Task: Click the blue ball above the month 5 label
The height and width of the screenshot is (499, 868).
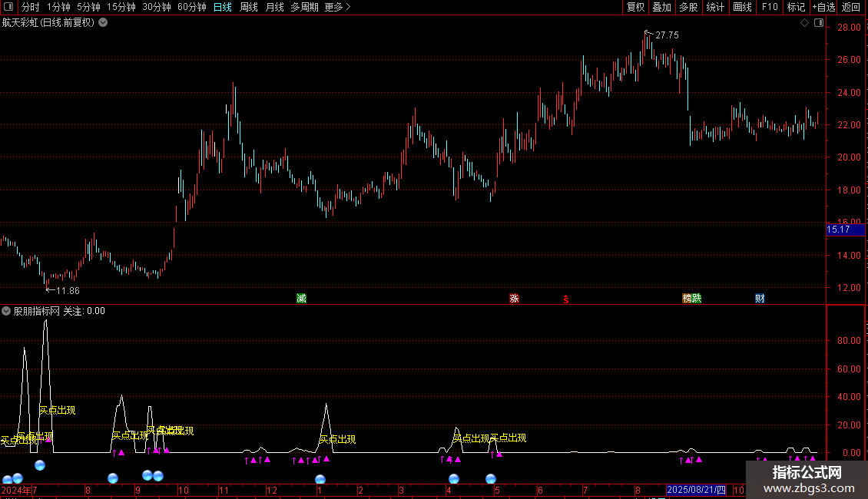Action: pos(491,478)
